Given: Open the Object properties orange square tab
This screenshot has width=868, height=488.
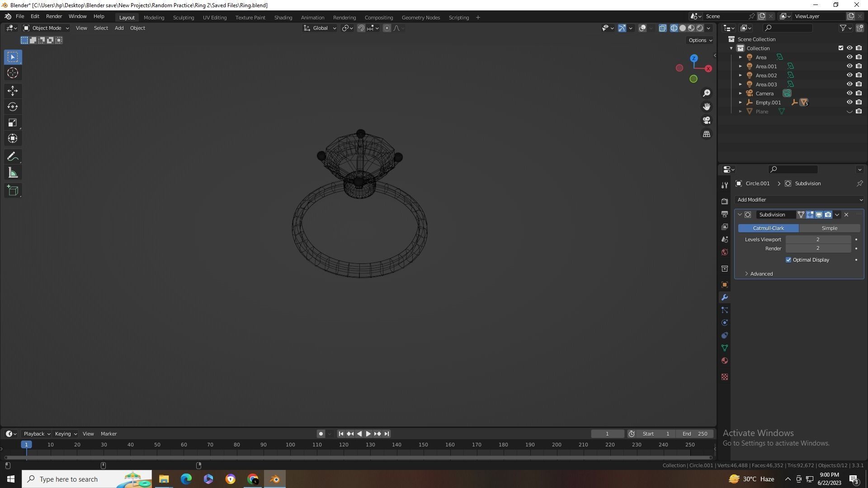Looking at the screenshot, I should pyautogui.click(x=725, y=285).
